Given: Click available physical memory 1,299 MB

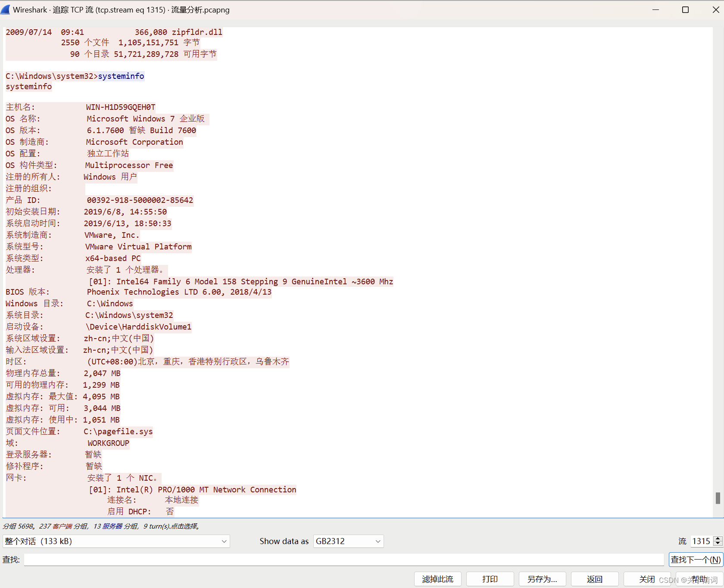Looking at the screenshot, I should click(101, 385).
